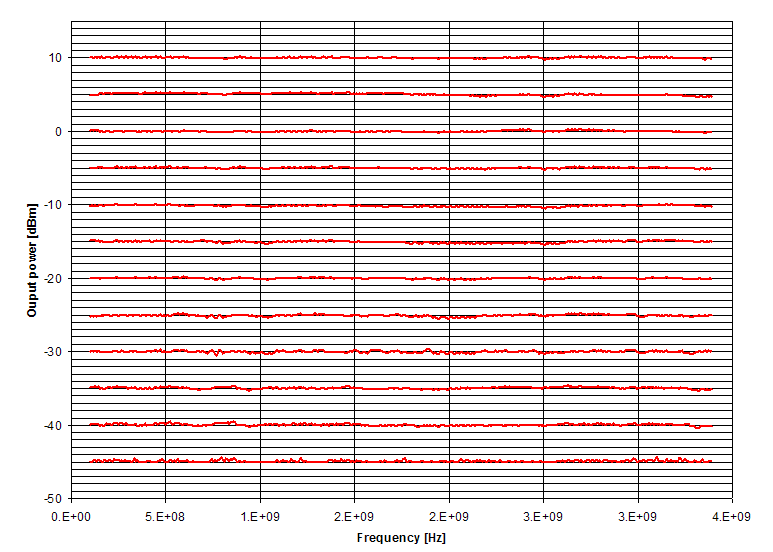The width and height of the screenshot is (773, 552).
Task: Select the "5.E+08" x-axis tick label
Action: pos(166,516)
